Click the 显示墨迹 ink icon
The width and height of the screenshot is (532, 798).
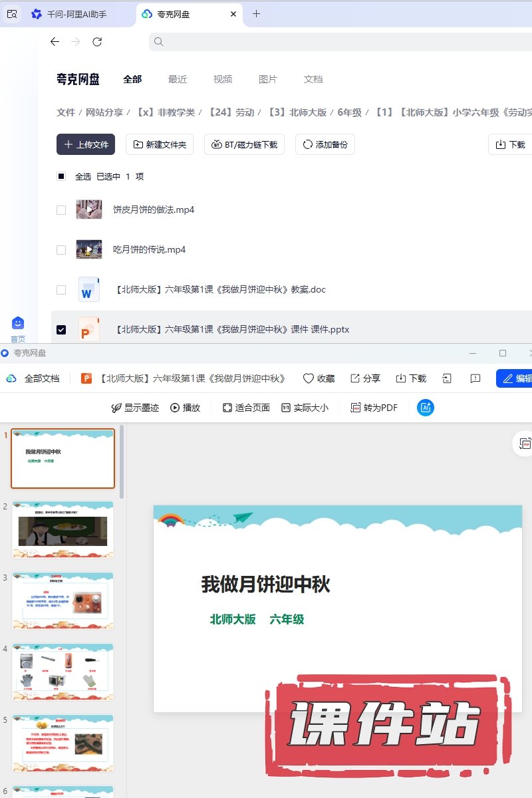[116, 408]
